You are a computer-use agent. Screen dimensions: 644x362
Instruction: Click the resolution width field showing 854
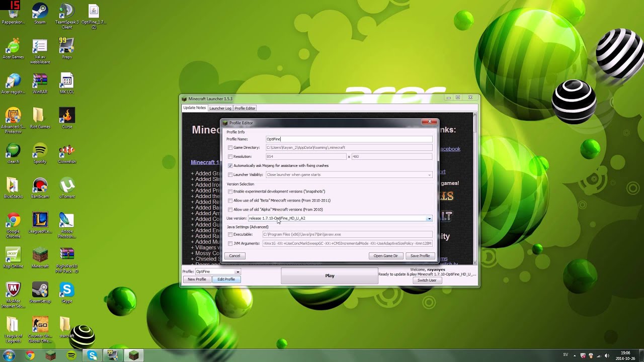(306, 157)
